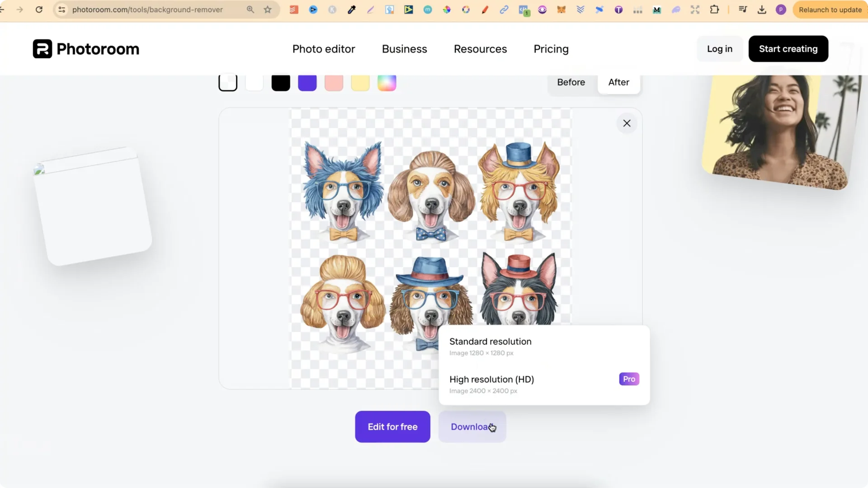Switch to the Before view
The width and height of the screenshot is (868, 488).
coord(571,82)
